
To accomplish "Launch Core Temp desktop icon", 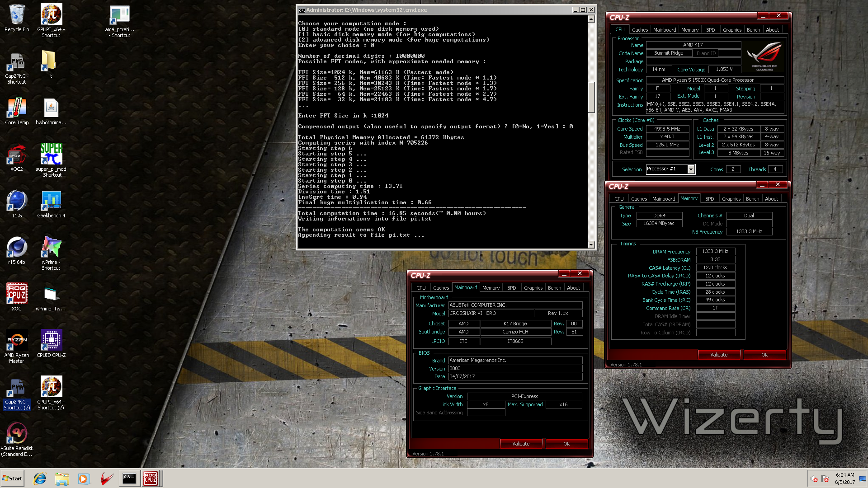I will click(x=17, y=111).
